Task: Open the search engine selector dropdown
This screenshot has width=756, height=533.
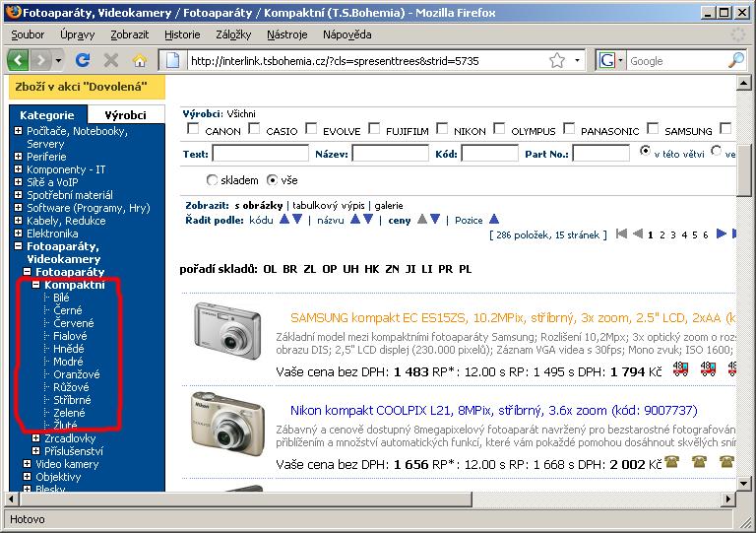Action: [620, 61]
